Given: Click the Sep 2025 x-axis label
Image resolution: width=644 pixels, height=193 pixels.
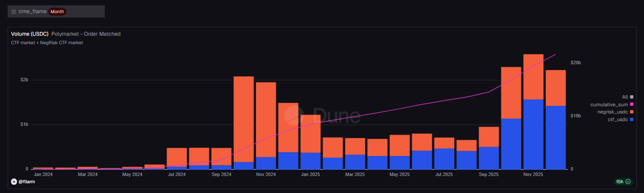Looking at the screenshot, I should point(489,174).
